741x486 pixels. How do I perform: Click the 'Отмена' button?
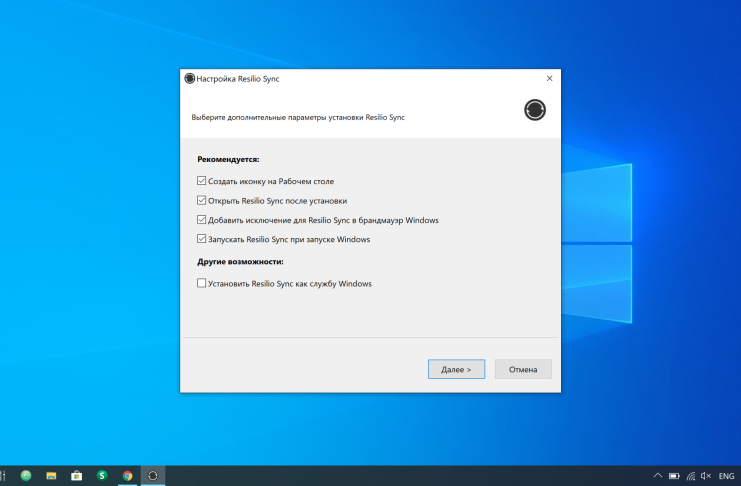click(523, 369)
